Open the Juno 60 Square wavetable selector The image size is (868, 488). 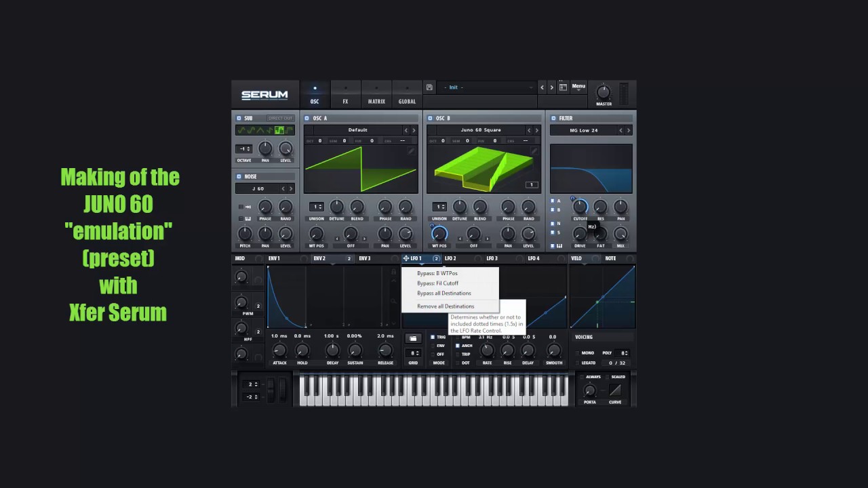(480, 130)
